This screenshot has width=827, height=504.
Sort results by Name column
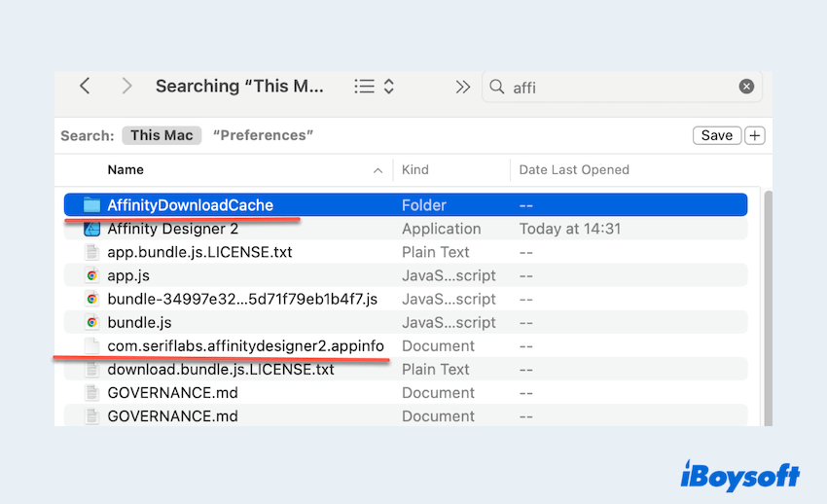[126, 170]
